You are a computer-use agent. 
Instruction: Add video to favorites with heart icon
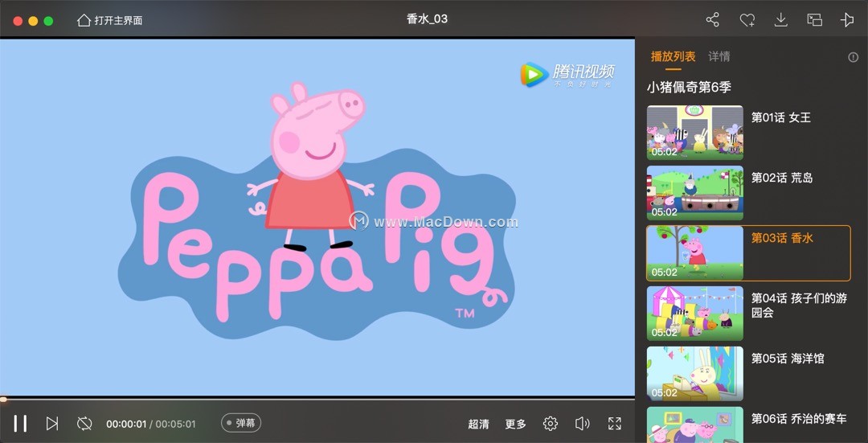coord(747,20)
